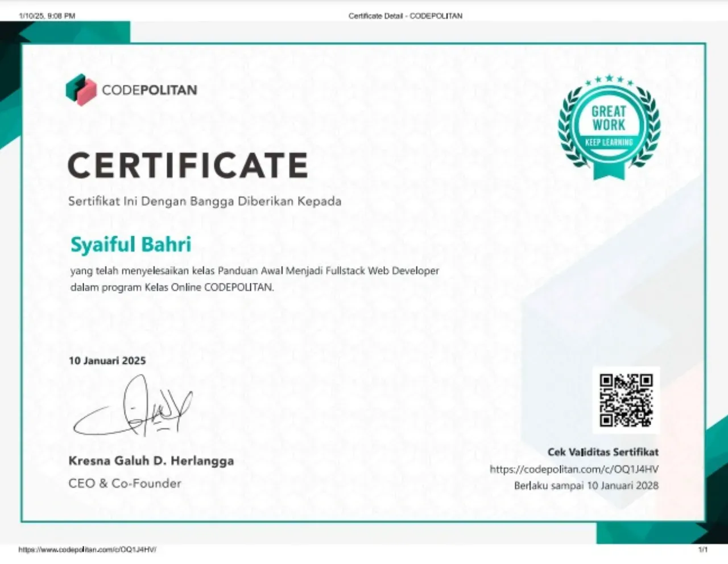Click the CERTIFICATE heading text

click(x=188, y=166)
